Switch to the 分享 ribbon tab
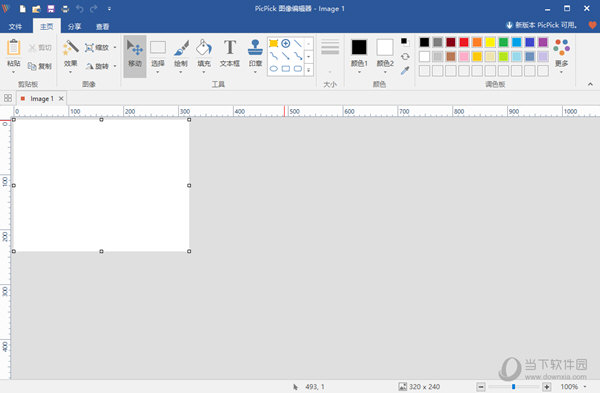600x393 pixels. click(75, 26)
